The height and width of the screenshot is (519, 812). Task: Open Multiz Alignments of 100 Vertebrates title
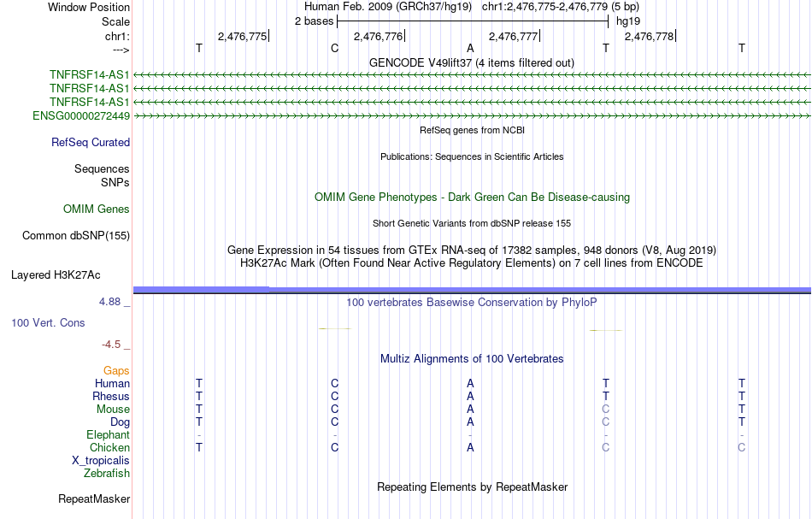472,358
